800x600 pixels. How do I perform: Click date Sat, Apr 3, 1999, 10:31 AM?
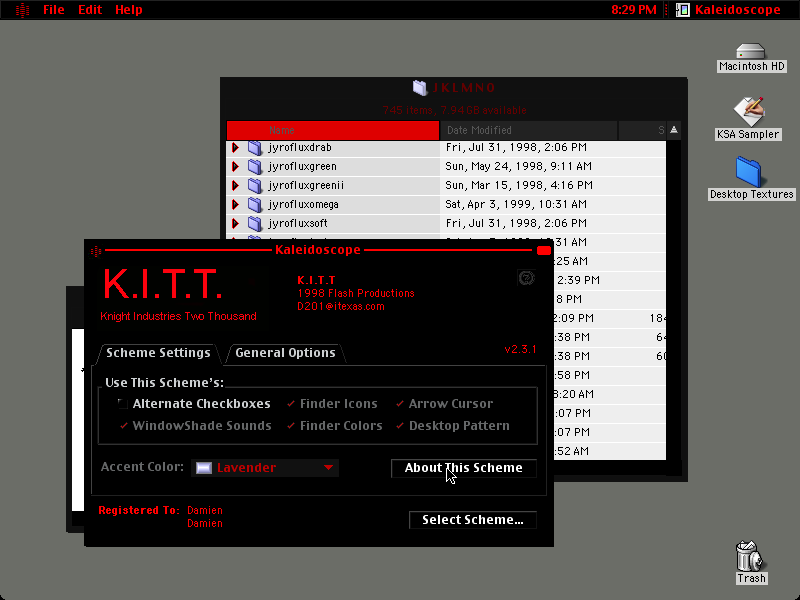click(x=516, y=205)
